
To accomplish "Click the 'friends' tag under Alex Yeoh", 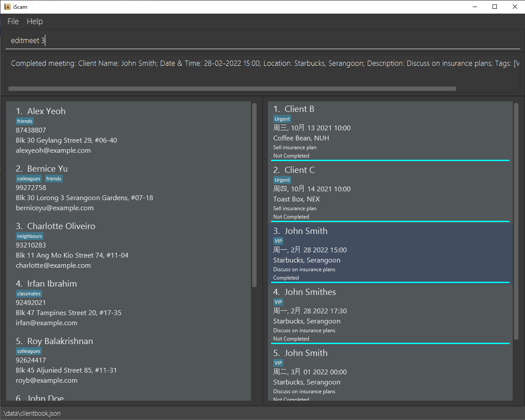I will 25,122.
